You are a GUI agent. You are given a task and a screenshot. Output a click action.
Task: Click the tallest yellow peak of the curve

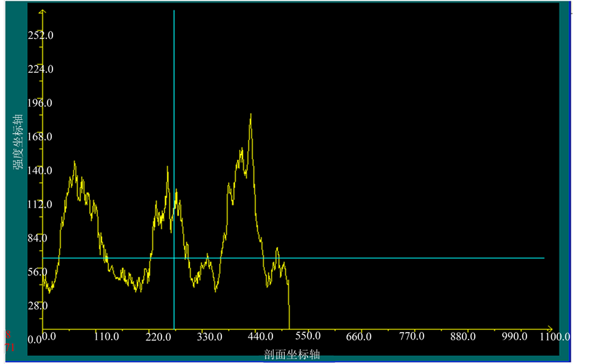[251, 115]
